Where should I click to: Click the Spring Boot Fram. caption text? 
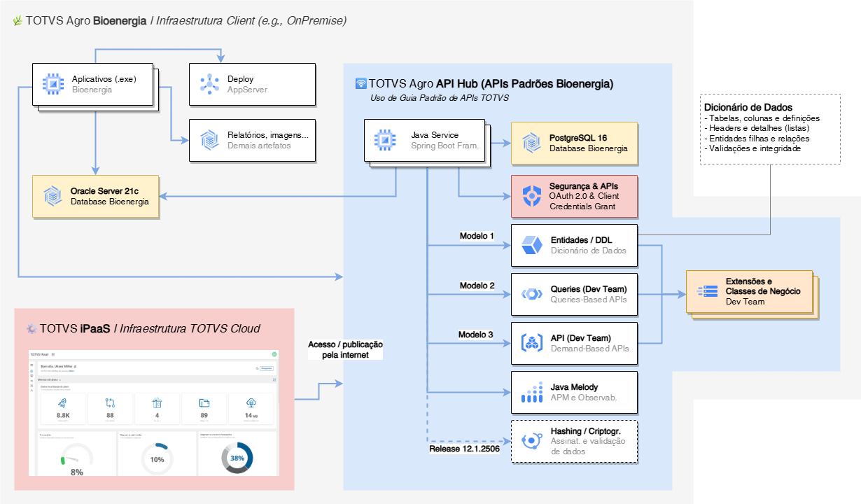click(x=445, y=146)
